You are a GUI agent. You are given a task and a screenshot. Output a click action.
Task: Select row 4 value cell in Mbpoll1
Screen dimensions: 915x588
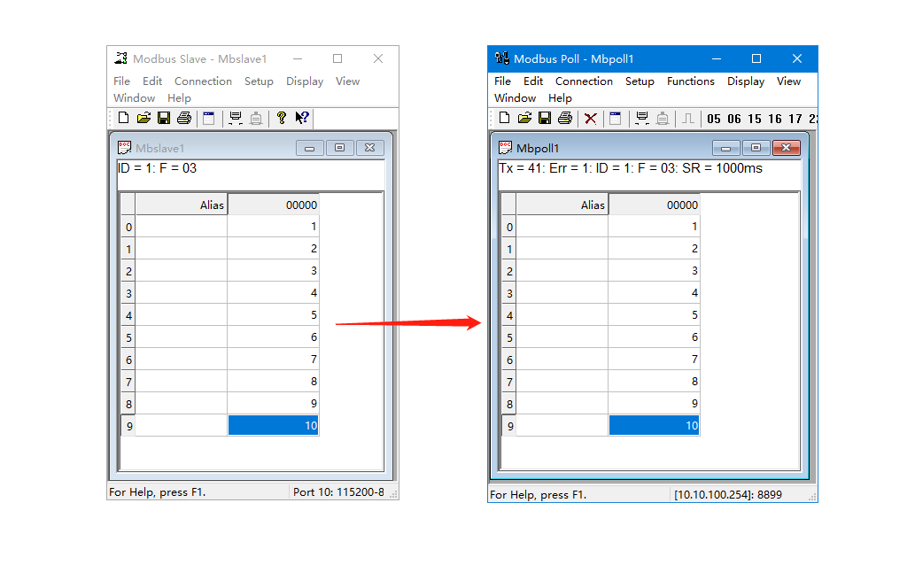654,315
